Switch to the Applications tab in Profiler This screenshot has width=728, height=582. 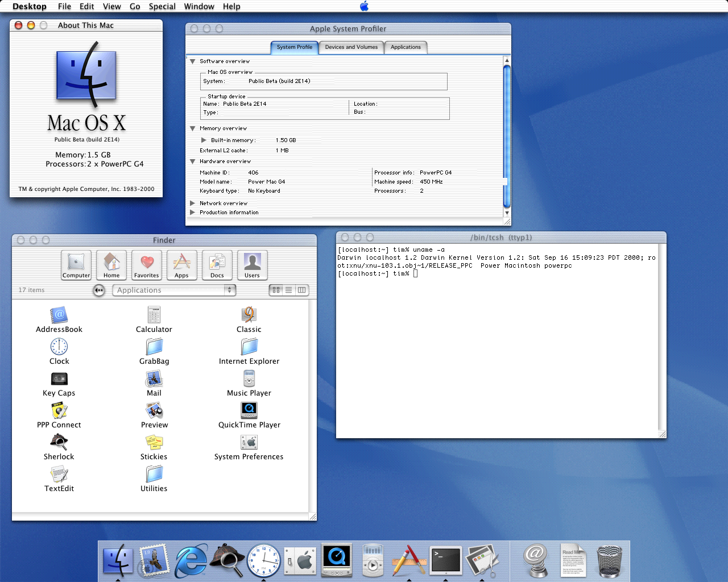[x=406, y=47]
